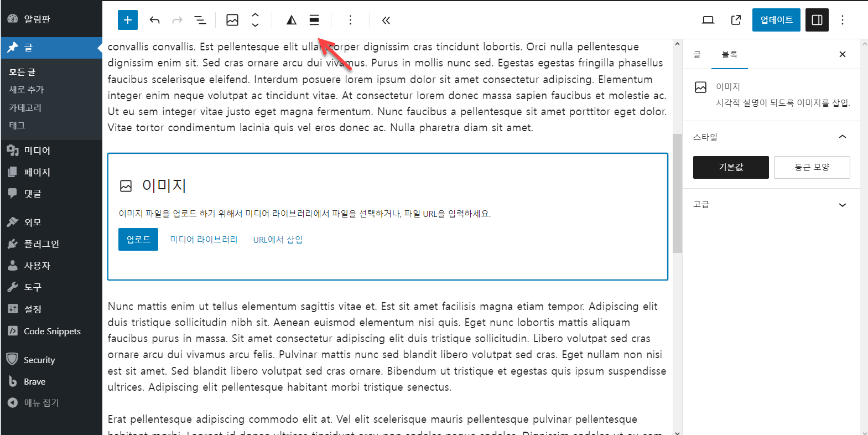The height and width of the screenshot is (435, 868).
Task: Change the image block alignment
Action: 314,20
